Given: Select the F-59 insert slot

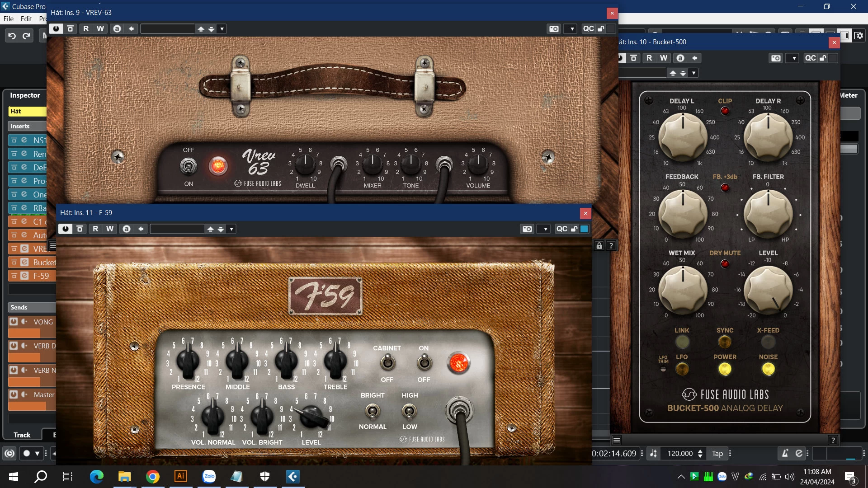Looking at the screenshot, I should (32, 276).
